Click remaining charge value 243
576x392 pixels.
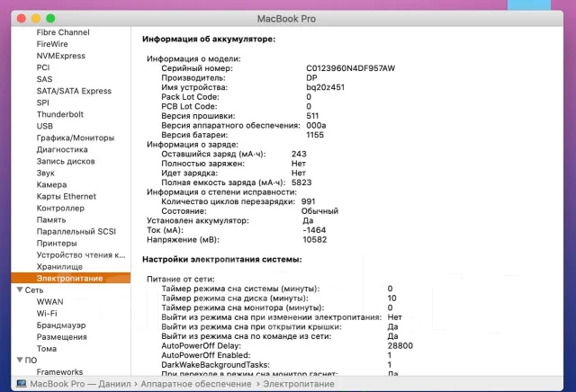pyautogui.click(x=299, y=154)
